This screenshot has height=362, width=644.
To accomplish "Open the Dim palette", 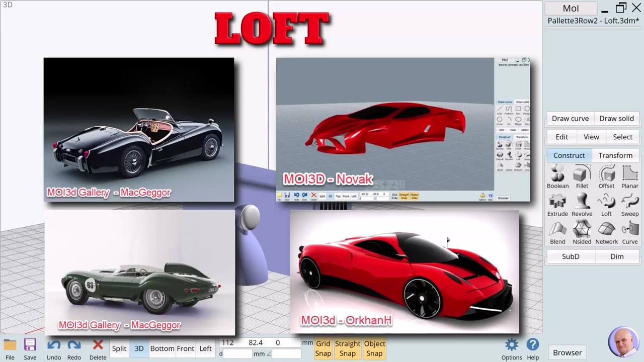I will click(x=617, y=256).
